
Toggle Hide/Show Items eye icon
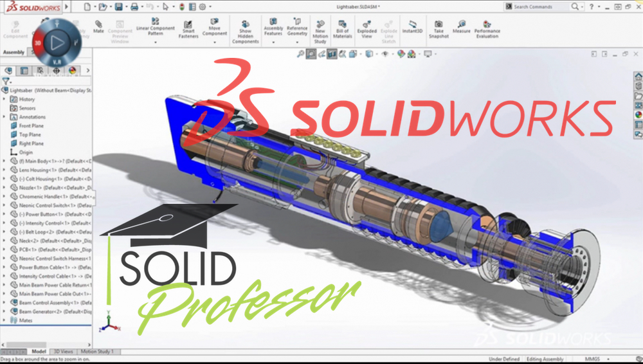coord(385,54)
